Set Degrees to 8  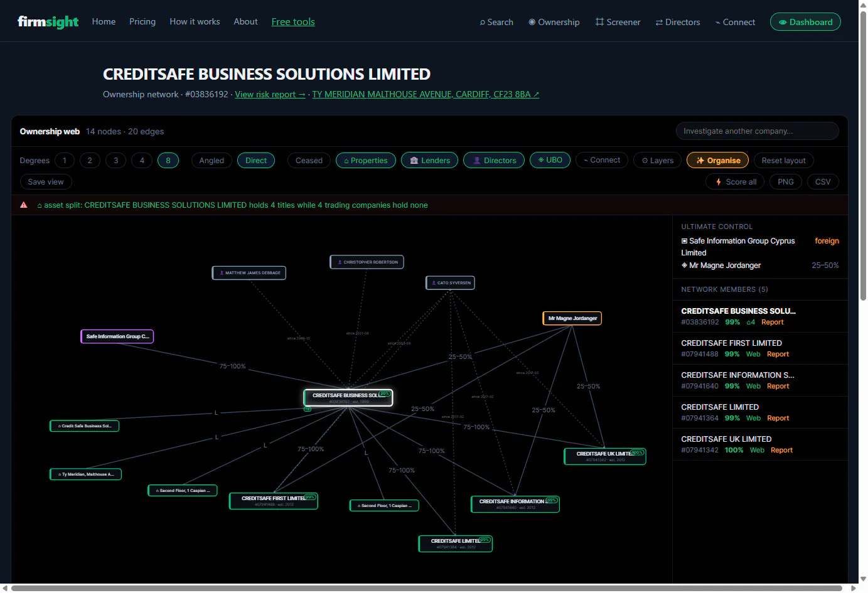tap(168, 161)
